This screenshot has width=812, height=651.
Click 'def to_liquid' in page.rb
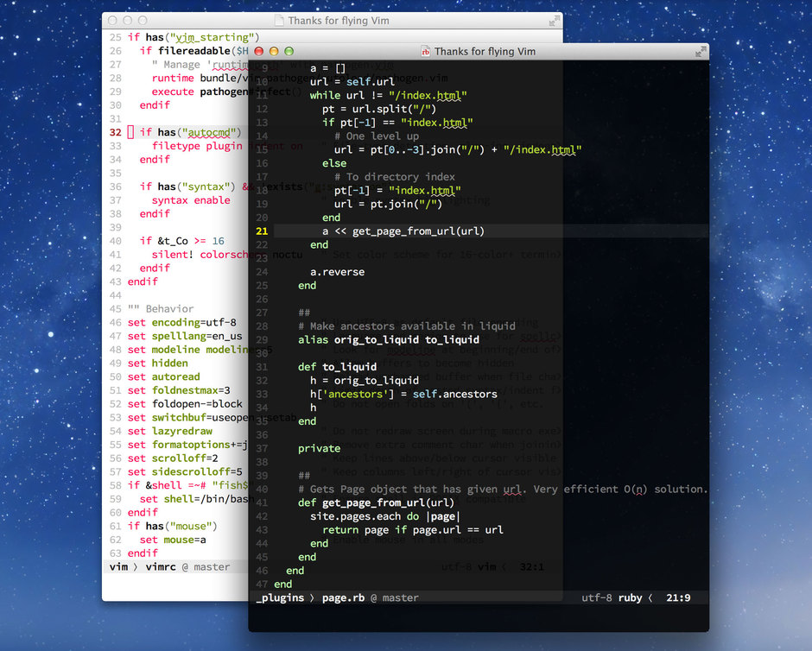point(337,367)
